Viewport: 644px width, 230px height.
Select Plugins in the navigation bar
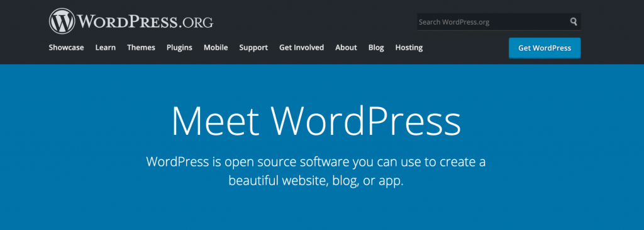click(179, 48)
